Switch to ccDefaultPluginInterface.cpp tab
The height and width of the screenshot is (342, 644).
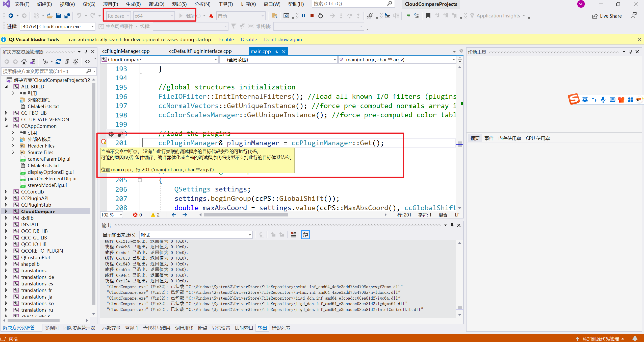pos(200,51)
